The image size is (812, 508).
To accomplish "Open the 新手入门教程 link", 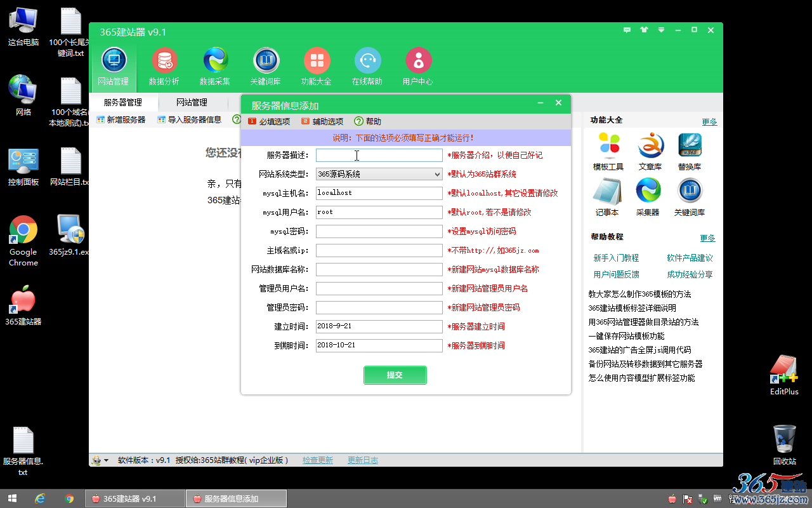I will pyautogui.click(x=616, y=258).
